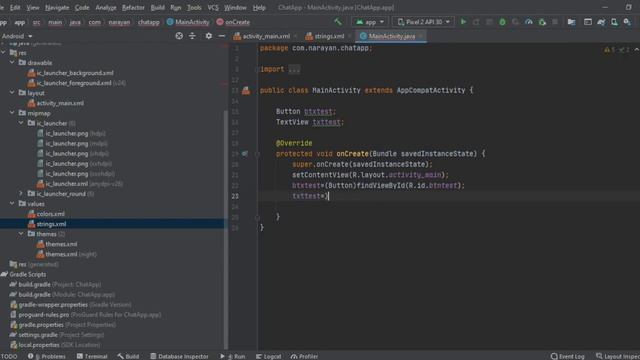Open the app run configuration dropdown
This screenshot has width=640, height=360.
coord(370,22)
